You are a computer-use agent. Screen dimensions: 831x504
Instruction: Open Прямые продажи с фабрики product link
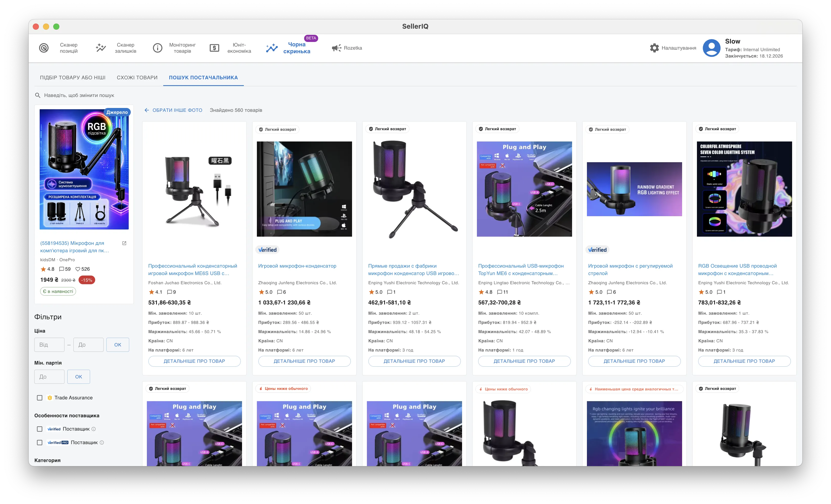click(414, 270)
